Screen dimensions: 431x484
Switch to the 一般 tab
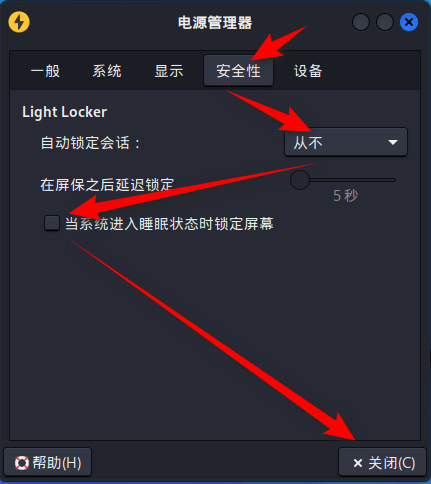tap(45, 71)
